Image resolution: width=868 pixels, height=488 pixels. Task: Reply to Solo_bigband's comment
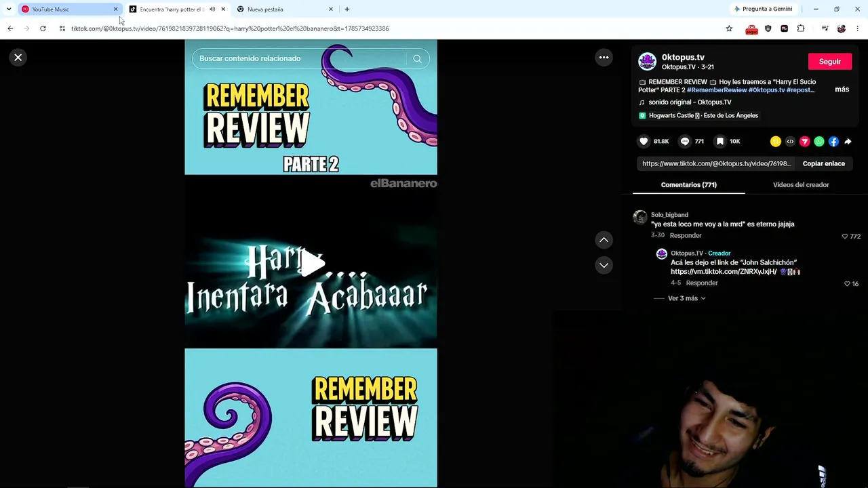pyautogui.click(x=686, y=236)
